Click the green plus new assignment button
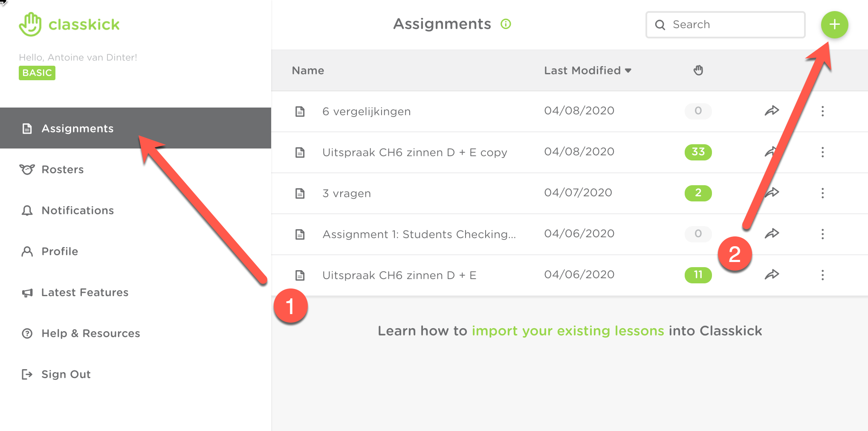Screen dimensions: 868x431 834,25
